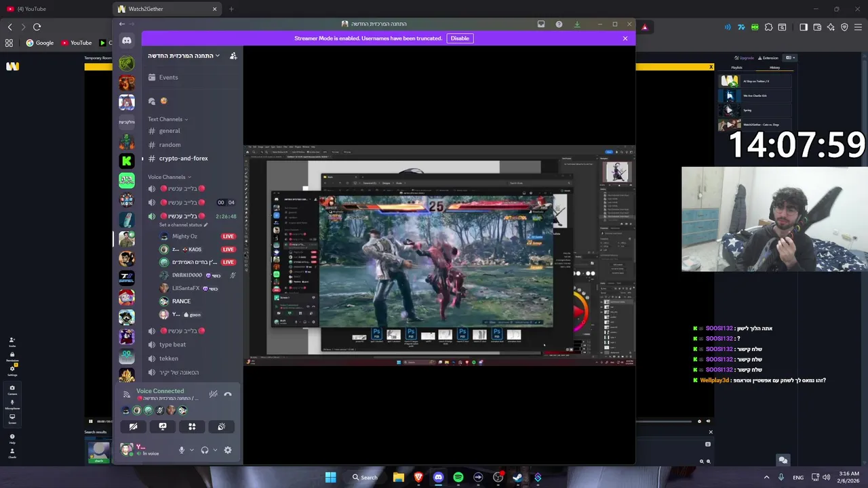Open the YouTube bookmark
Image resolution: width=868 pixels, height=488 pixels.
tap(77, 43)
